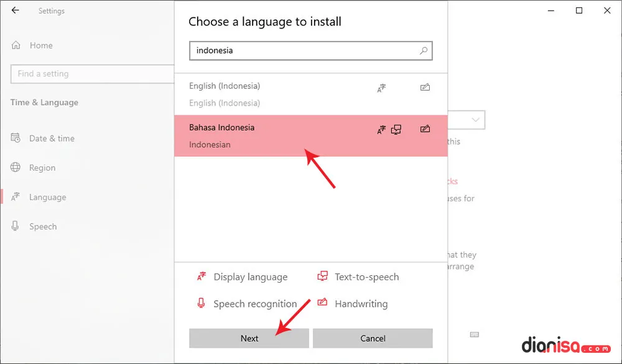Select the Display language icon in the legend
Viewport: 622px width, 364px height.
coord(200,276)
